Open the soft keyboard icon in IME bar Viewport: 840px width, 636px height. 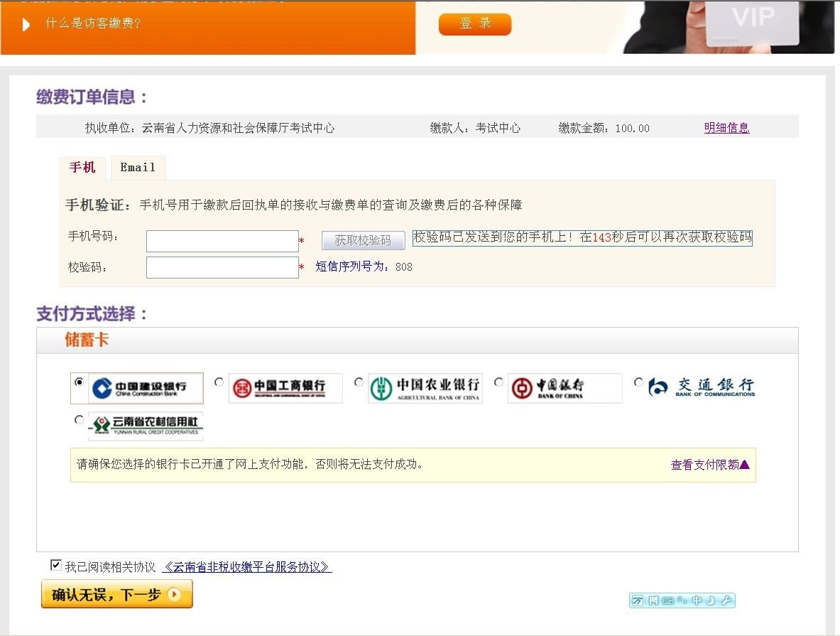(x=668, y=600)
